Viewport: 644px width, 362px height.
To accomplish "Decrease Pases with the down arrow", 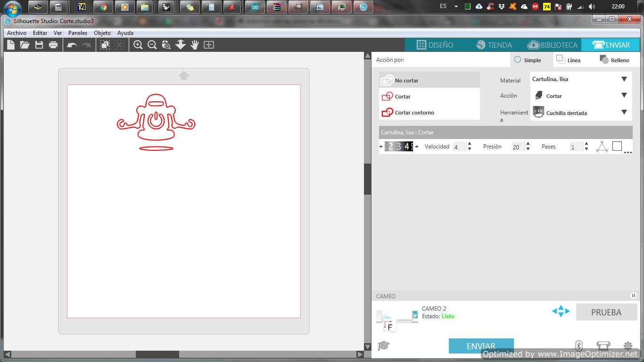I will (586, 149).
